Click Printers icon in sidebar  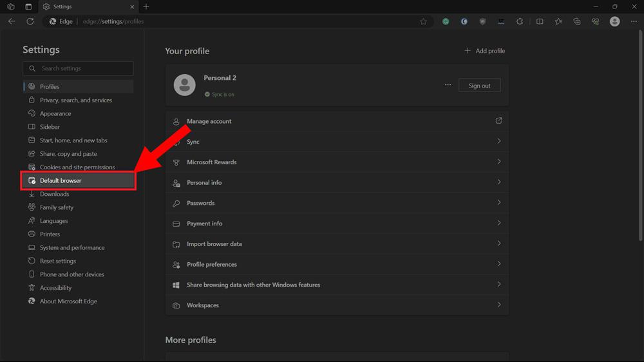pyautogui.click(x=32, y=234)
